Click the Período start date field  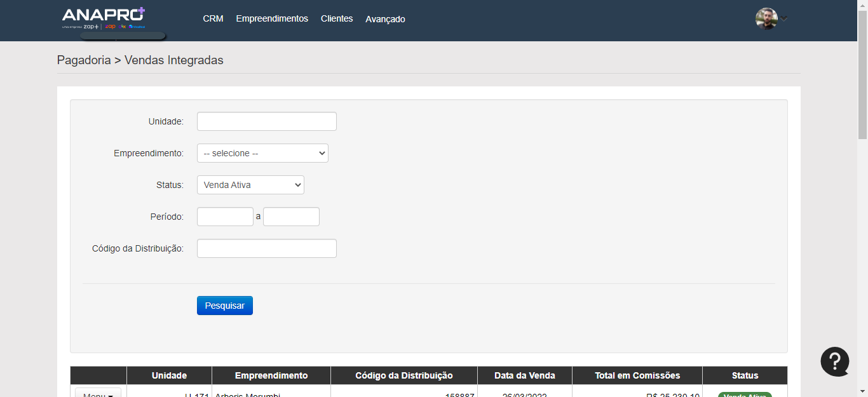pos(225,217)
